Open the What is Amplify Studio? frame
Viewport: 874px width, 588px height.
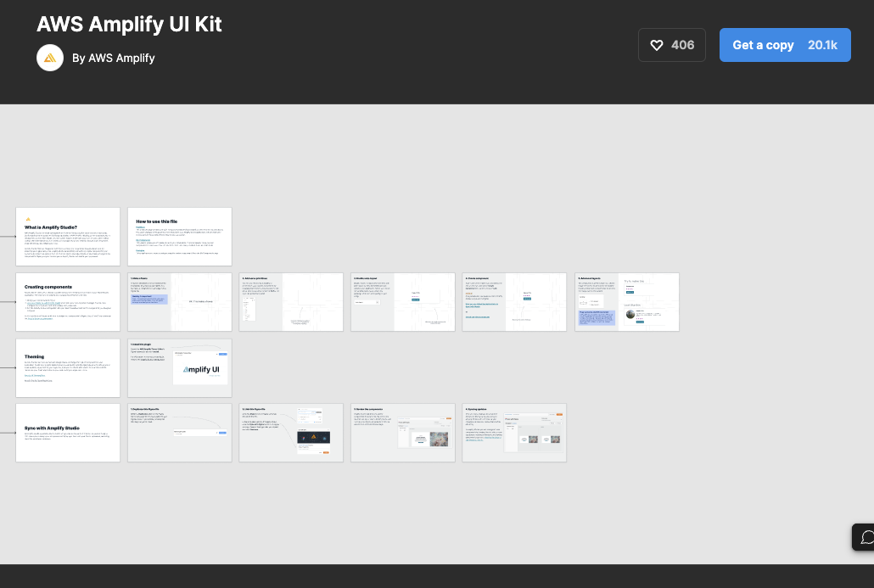68,237
